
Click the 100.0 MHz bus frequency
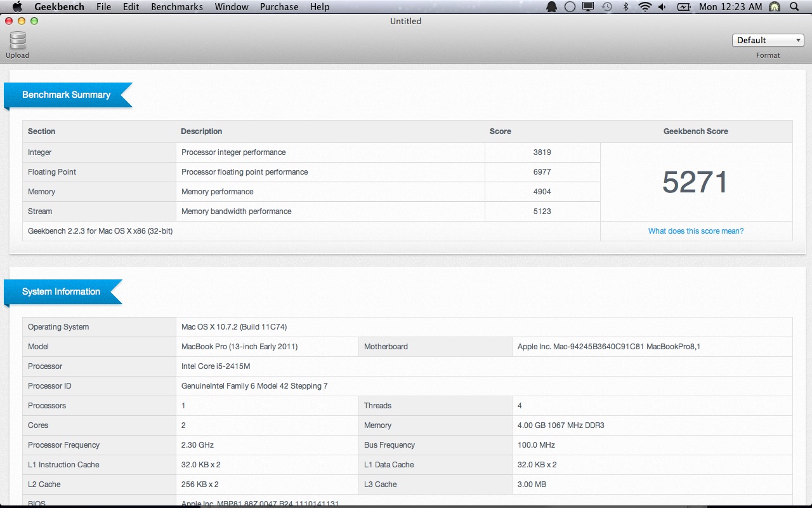click(536, 445)
